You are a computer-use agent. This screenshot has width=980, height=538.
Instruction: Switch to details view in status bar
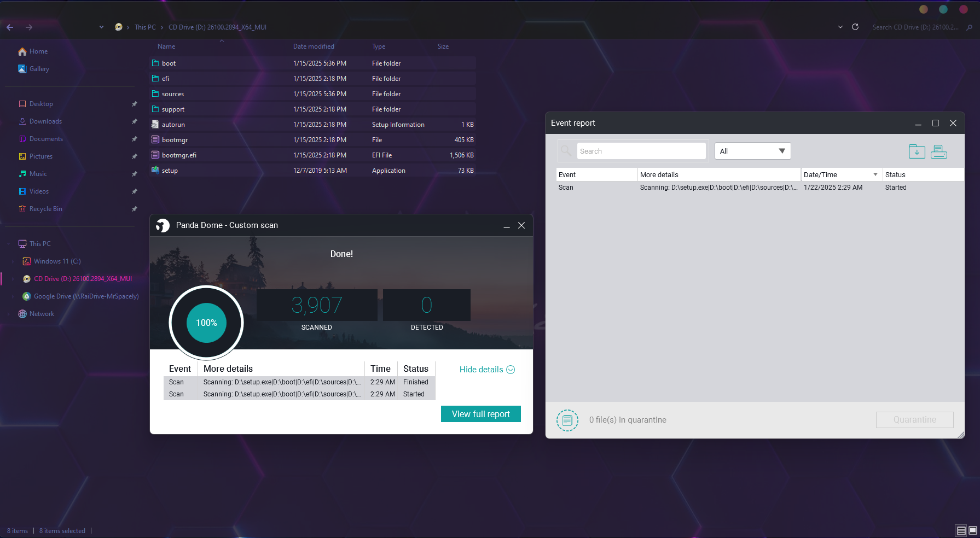[x=961, y=530]
